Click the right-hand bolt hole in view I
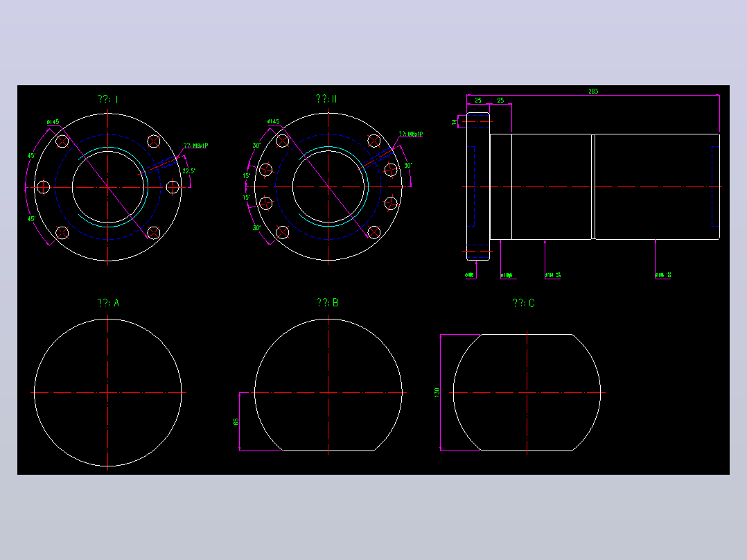747x560 pixels. click(x=173, y=187)
